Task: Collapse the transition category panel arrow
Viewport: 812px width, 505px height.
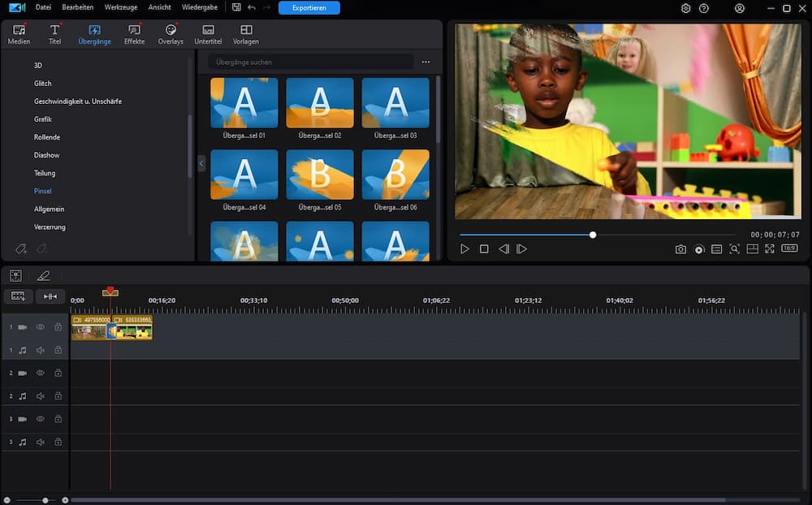Action: [x=201, y=163]
